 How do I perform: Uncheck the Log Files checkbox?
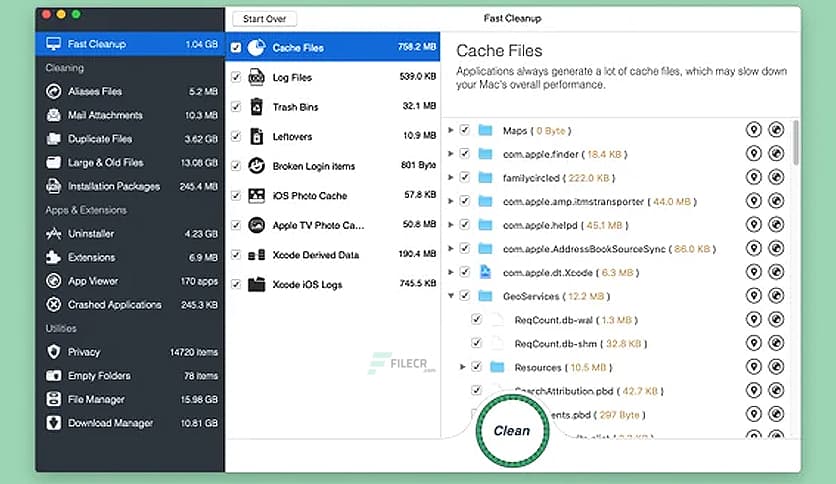pyautogui.click(x=236, y=77)
